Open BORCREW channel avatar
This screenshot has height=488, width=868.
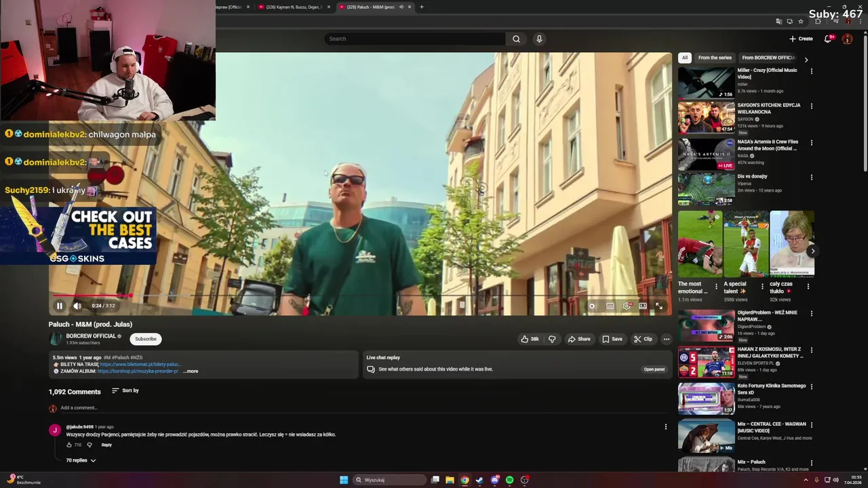tap(56, 339)
